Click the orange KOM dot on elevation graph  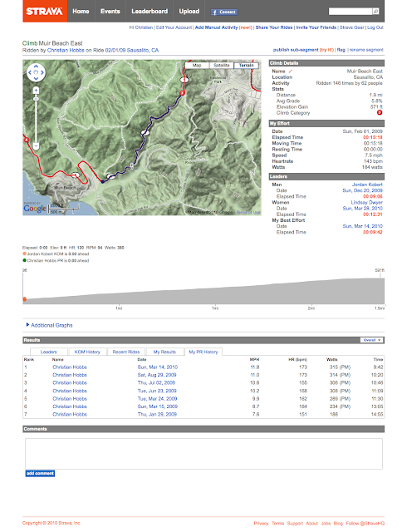click(x=24, y=299)
